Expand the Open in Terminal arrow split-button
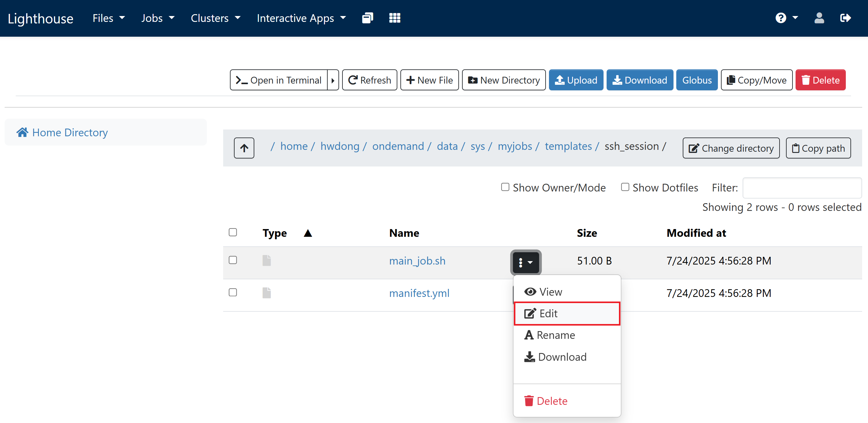The image size is (868, 423). click(x=333, y=80)
